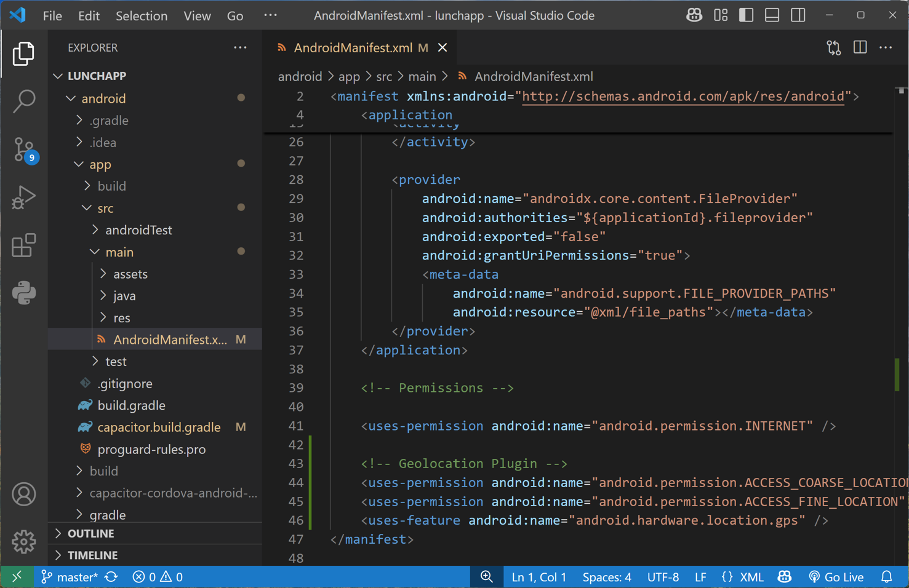Screen dimensions: 909x588
Task: Open the Edit menu
Action: pos(89,15)
